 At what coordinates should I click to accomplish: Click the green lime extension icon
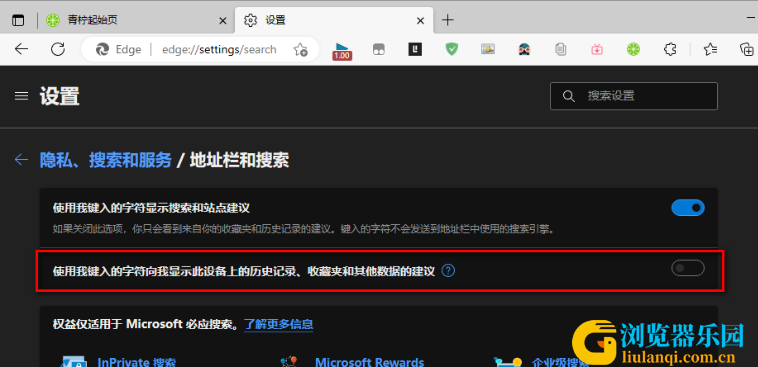[633, 49]
